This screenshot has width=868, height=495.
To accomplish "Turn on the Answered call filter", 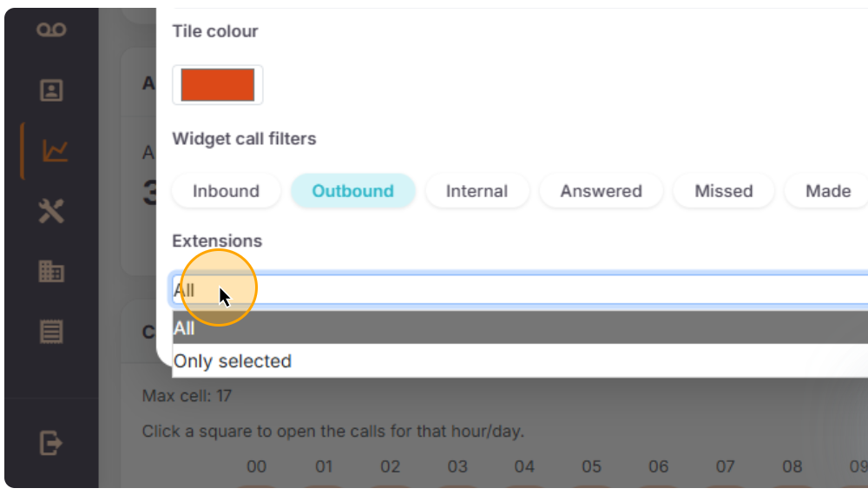I will (601, 191).
